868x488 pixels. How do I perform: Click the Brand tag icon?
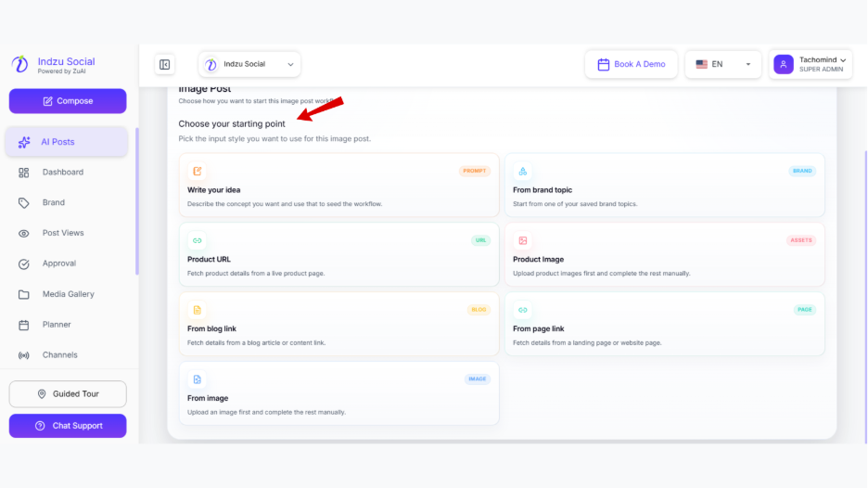click(24, 203)
